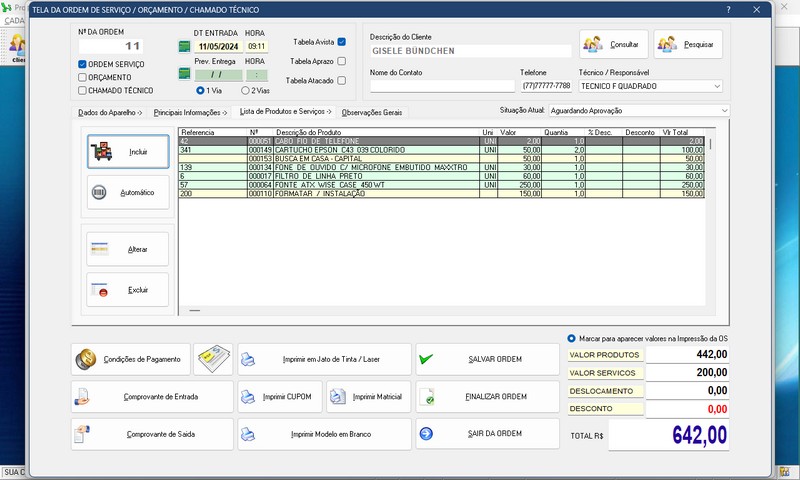Uncheck the Tabela Avista checkbox
800x480 pixels.
342,42
